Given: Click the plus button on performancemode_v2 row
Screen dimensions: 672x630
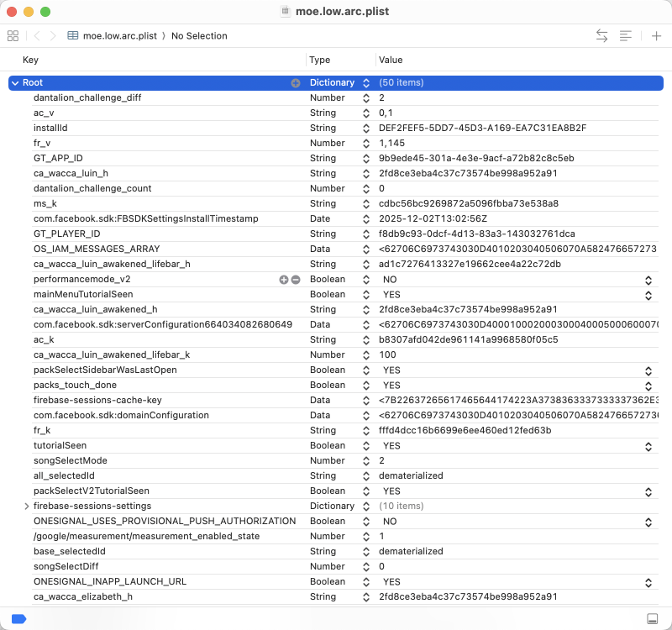Looking at the screenshot, I should coord(284,279).
